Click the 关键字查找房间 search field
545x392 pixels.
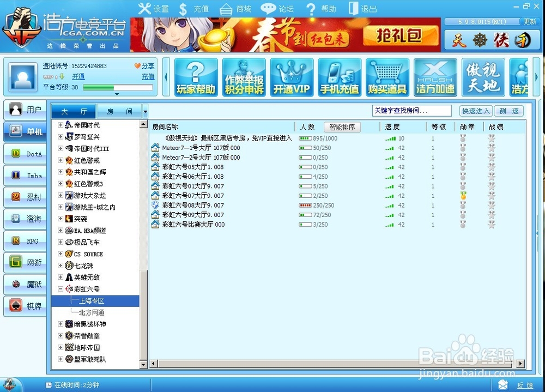pyautogui.click(x=411, y=111)
